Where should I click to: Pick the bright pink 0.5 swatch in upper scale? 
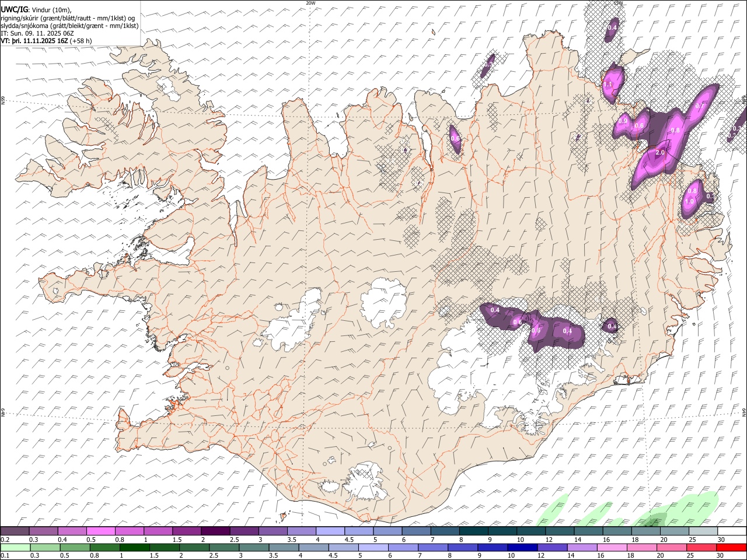(100, 531)
